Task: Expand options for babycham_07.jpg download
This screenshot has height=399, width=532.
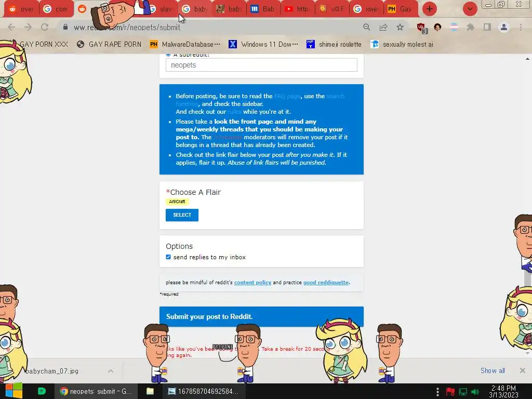Action: pos(111,371)
